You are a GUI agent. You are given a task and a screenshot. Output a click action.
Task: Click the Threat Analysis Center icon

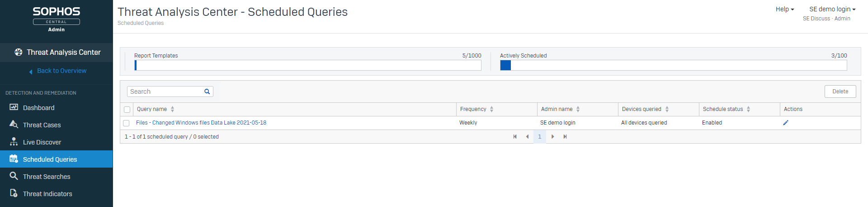pyautogui.click(x=19, y=52)
